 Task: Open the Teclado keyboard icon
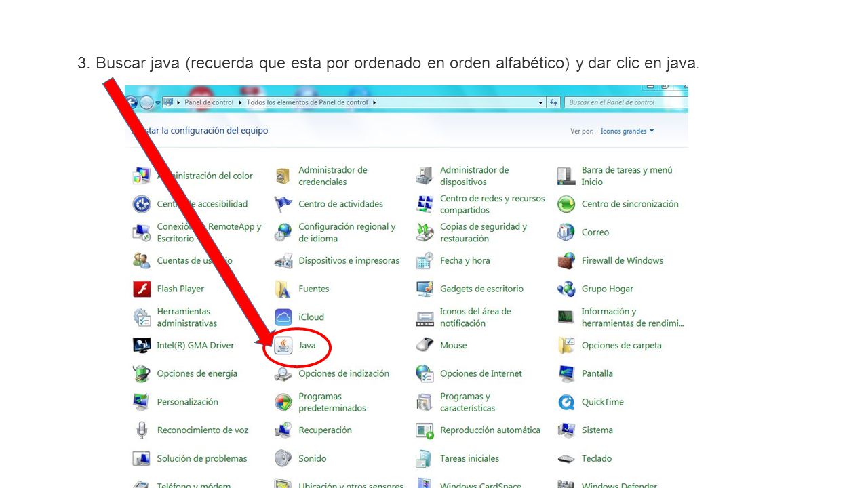click(x=566, y=459)
